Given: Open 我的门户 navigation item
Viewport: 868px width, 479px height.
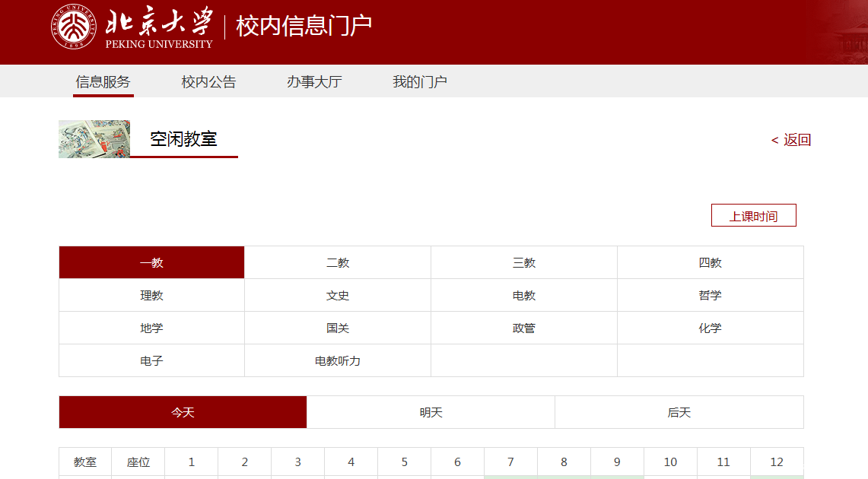Looking at the screenshot, I should coord(419,82).
